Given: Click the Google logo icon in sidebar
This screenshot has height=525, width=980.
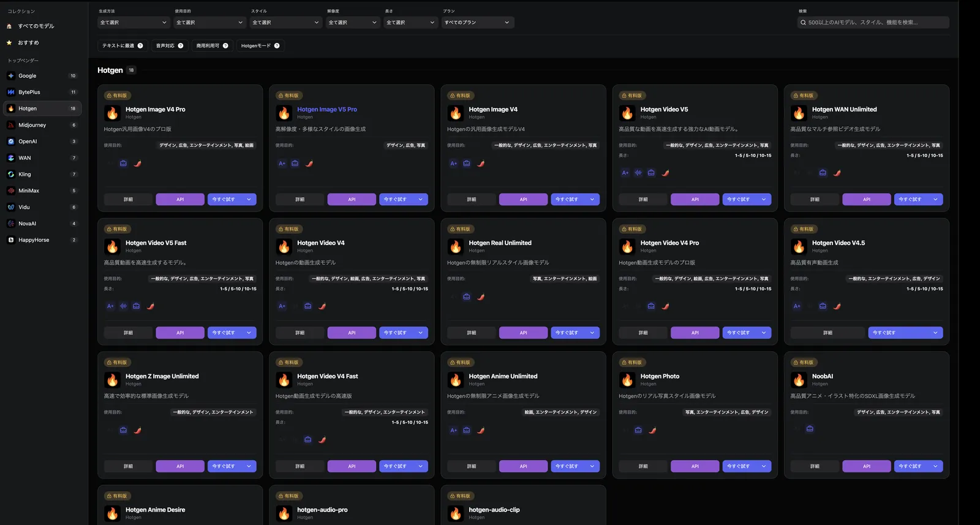Looking at the screenshot, I should [x=11, y=76].
